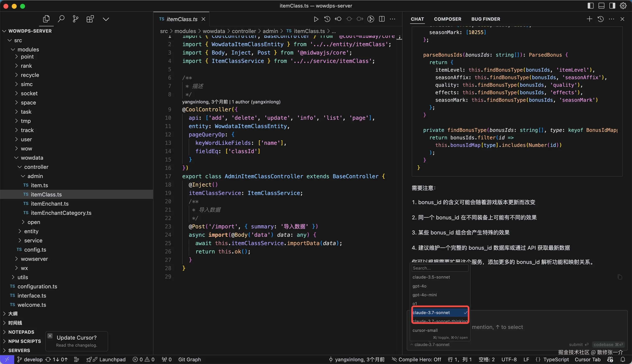Viewport: 632px width, 364px height.
Task: Open the Read the changelog link
Action: pyautogui.click(x=76, y=345)
